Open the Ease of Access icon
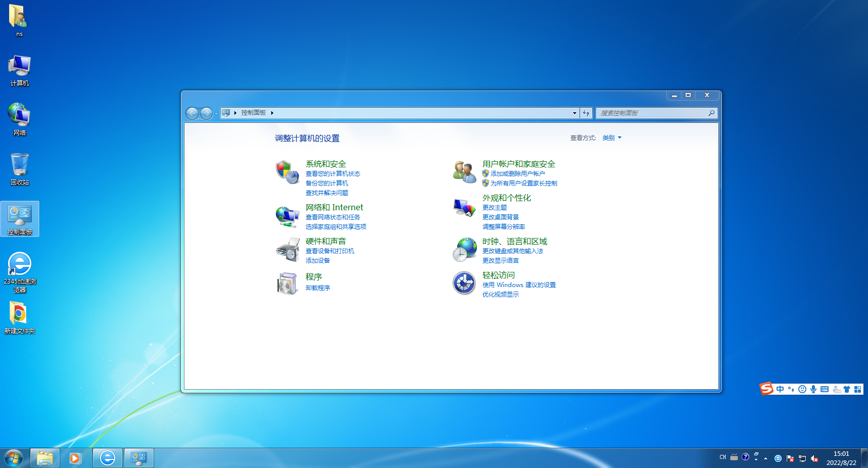 coord(464,283)
